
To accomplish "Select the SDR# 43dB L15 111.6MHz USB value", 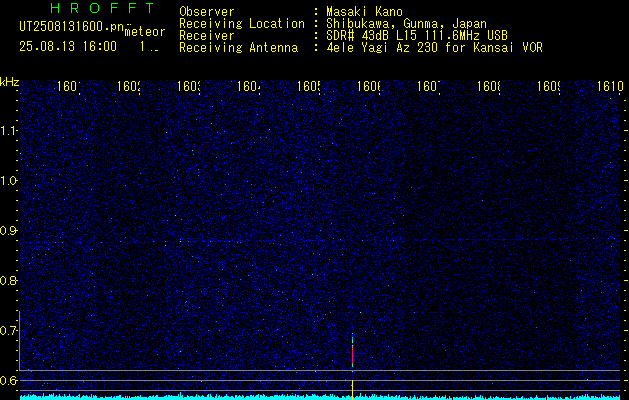I will pyautogui.click(x=417, y=36).
